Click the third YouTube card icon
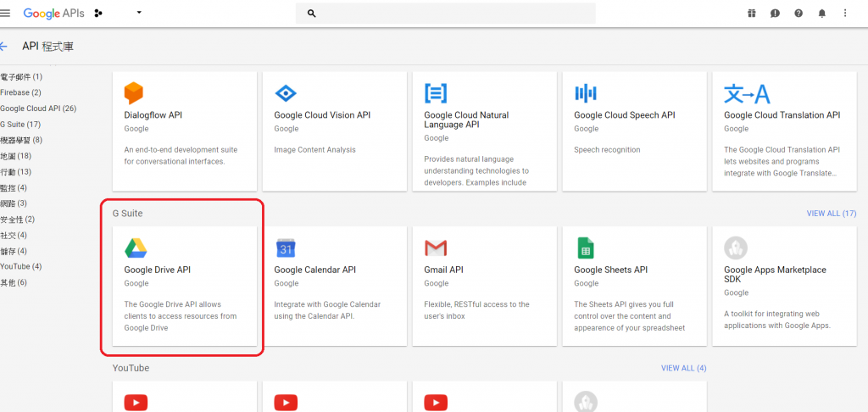868x412 pixels. [x=436, y=402]
